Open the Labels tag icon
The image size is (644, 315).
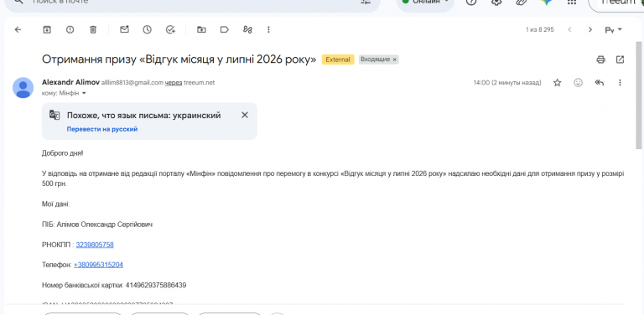click(x=224, y=29)
